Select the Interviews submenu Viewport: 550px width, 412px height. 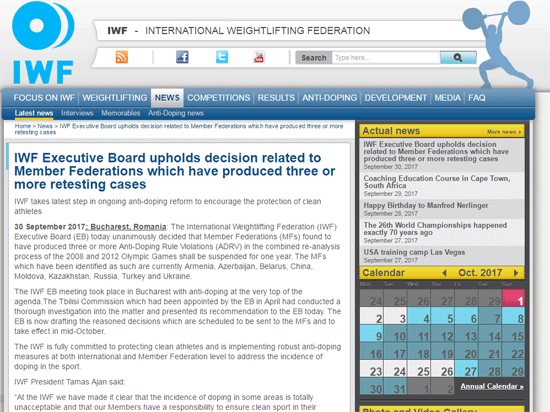click(77, 113)
